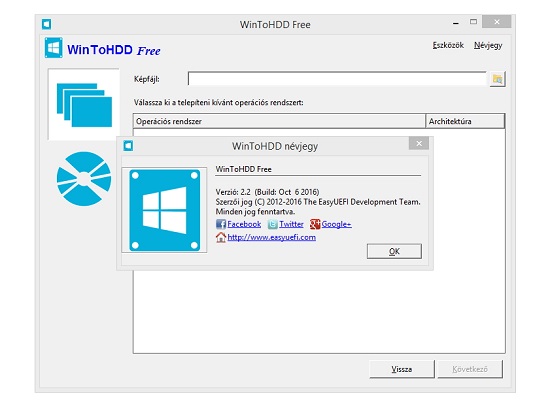Screen dimensions: 550x413
Task: Click the Operációs rendszer column header
Action: pos(279,121)
